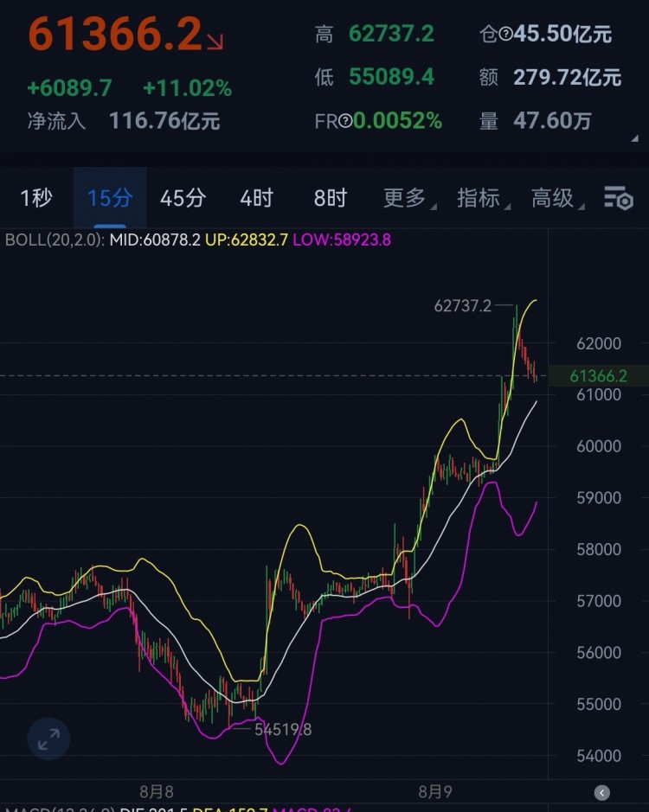Tap the 8月9 date label
Image resolution: width=649 pixels, height=812 pixels.
point(435,792)
